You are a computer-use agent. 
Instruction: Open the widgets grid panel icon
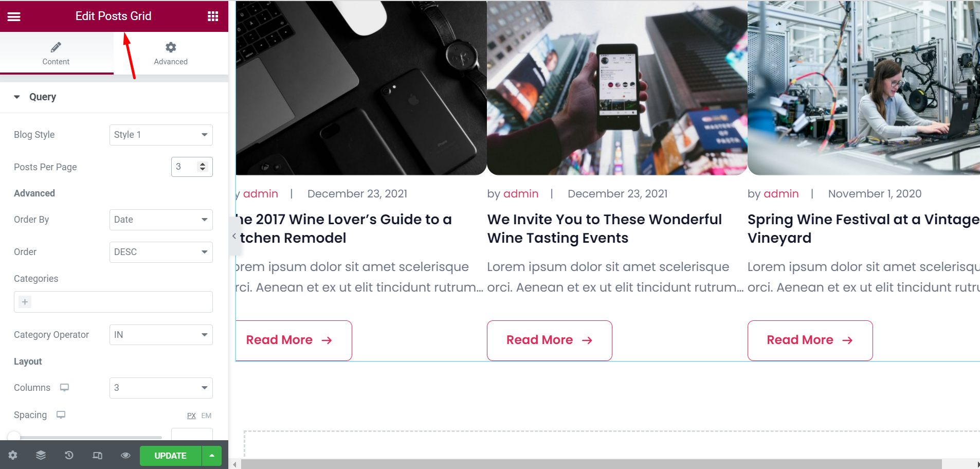213,16
